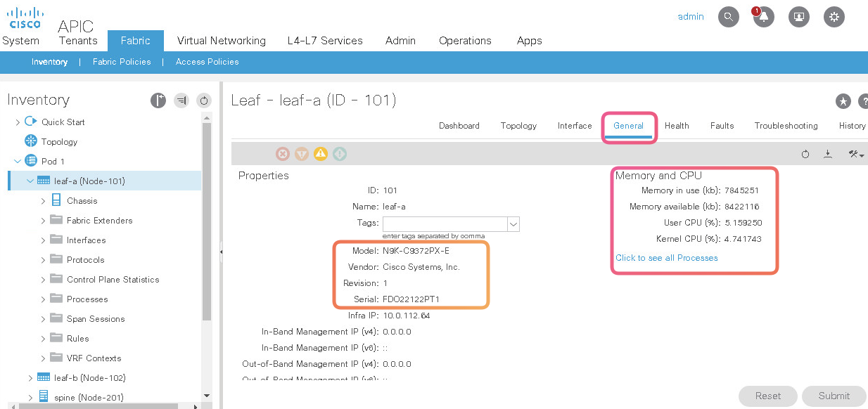This screenshot has width=868, height=409.
Task: Open the notifications bell icon
Action: coord(763,17)
